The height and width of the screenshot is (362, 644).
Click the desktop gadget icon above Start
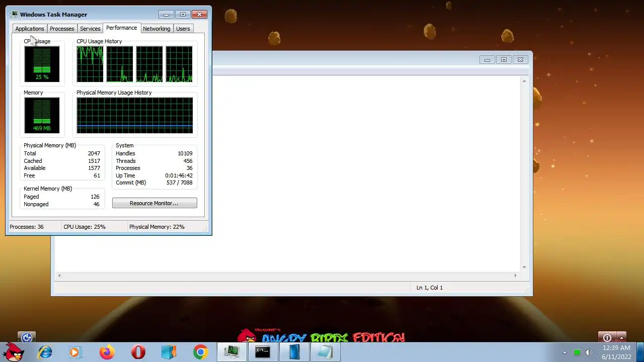(26, 337)
